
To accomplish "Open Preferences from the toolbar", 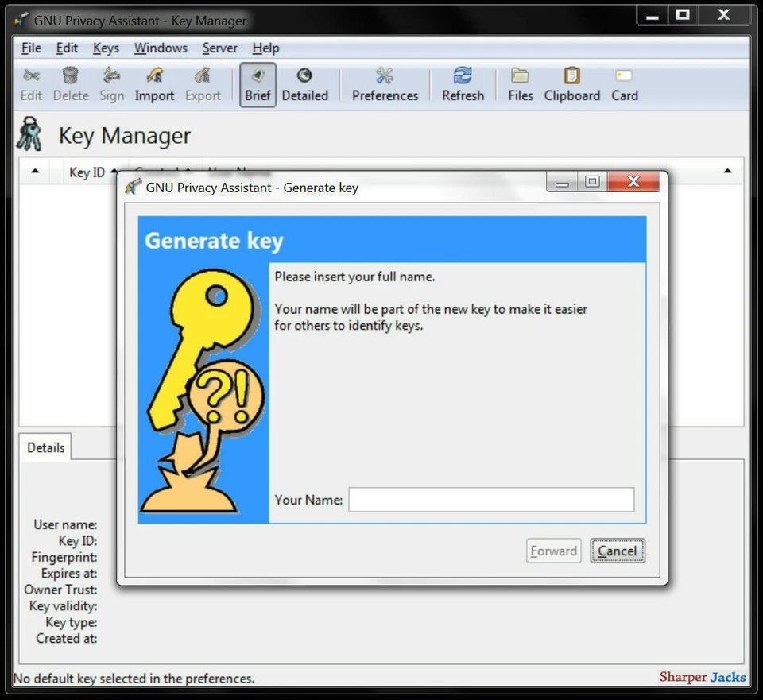I will (384, 83).
